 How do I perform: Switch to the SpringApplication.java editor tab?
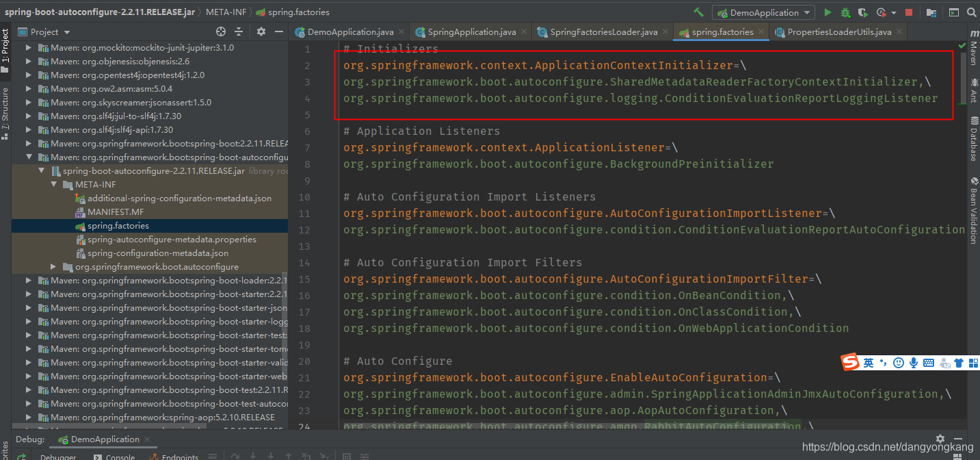click(472, 31)
